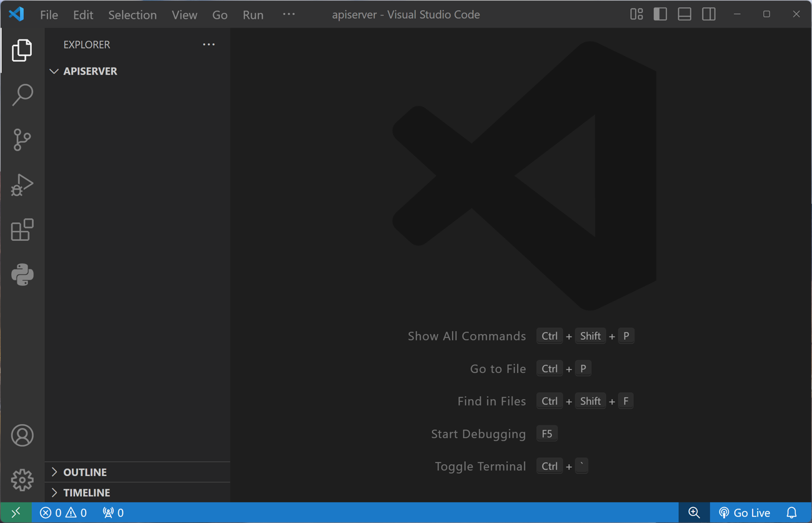812x523 pixels.
Task: Open the notifications bell
Action: pyautogui.click(x=791, y=512)
